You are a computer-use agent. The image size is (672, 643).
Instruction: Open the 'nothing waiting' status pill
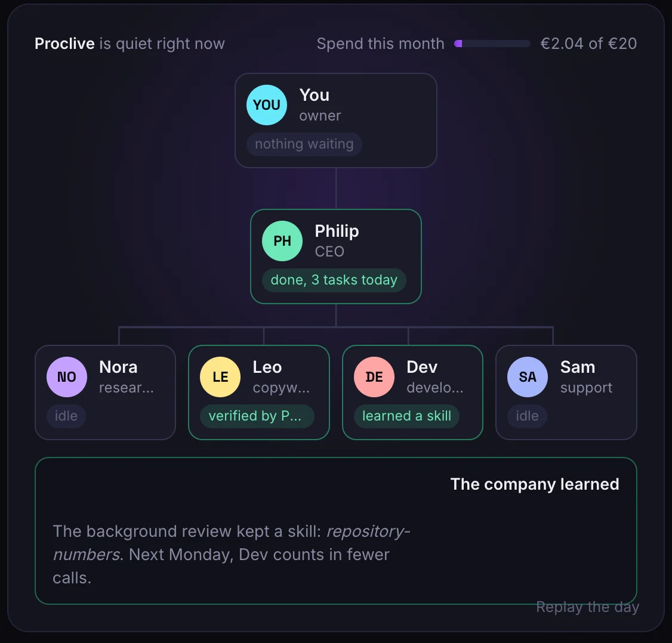click(304, 144)
